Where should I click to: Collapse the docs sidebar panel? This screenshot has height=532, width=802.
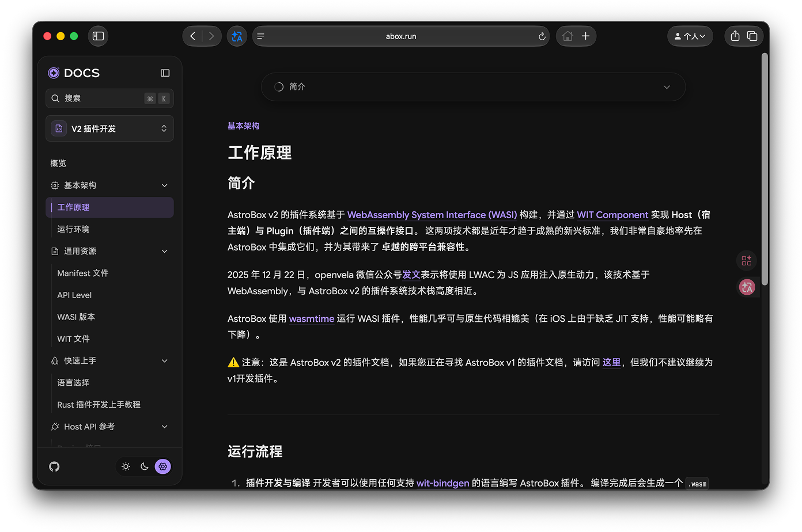pyautogui.click(x=165, y=73)
